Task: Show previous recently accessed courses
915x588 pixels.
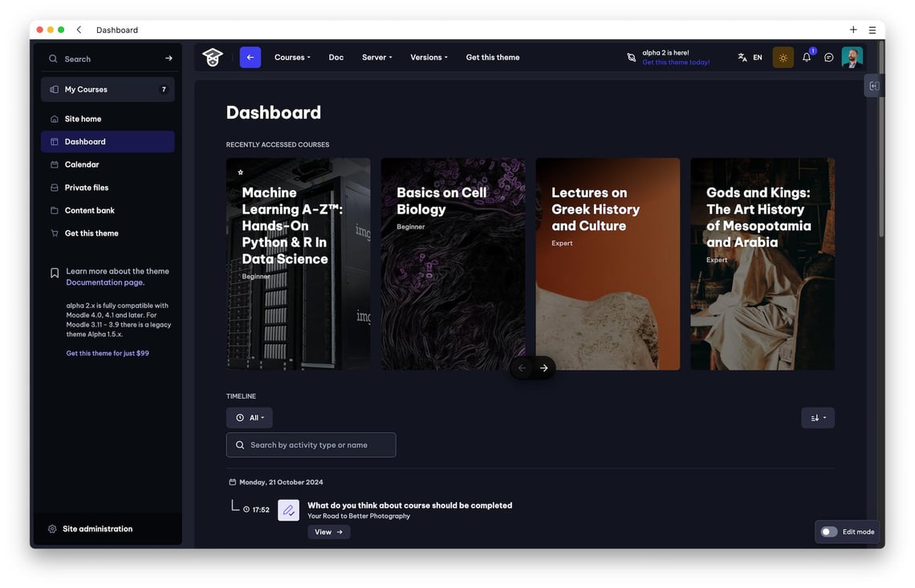Action: click(522, 368)
